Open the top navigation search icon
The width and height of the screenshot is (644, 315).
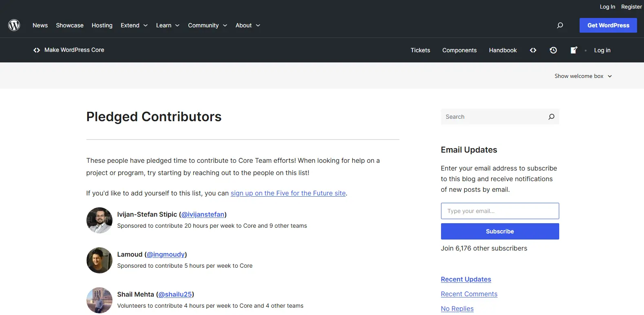tap(560, 25)
